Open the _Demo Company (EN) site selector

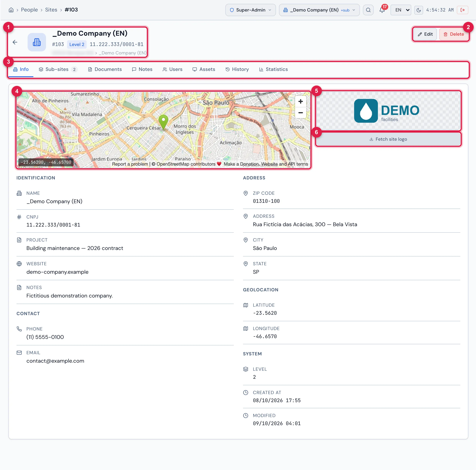point(319,10)
